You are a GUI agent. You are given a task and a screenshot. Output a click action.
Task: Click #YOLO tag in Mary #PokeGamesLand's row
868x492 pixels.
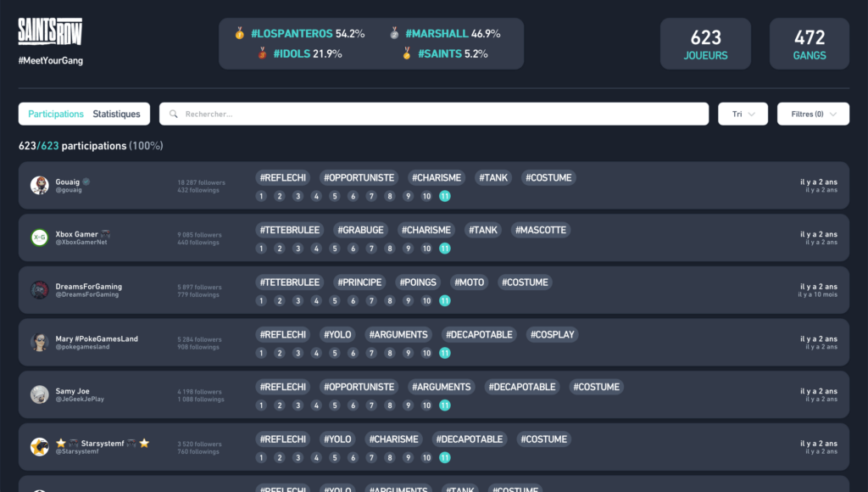point(337,335)
